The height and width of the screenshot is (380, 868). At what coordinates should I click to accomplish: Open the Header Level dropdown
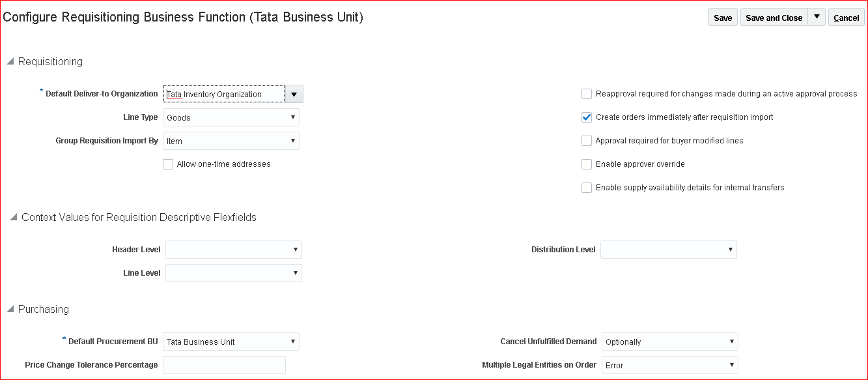click(233, 250)
